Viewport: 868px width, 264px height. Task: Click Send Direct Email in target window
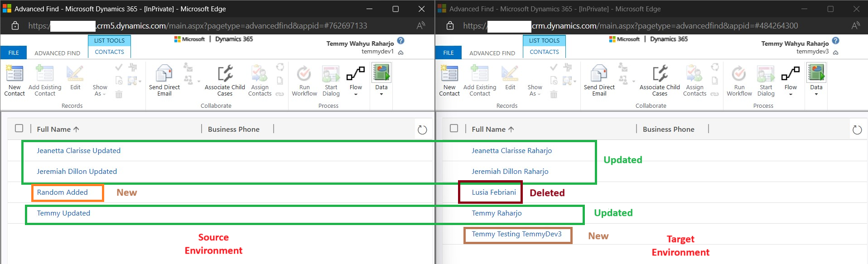pos(599,81)
